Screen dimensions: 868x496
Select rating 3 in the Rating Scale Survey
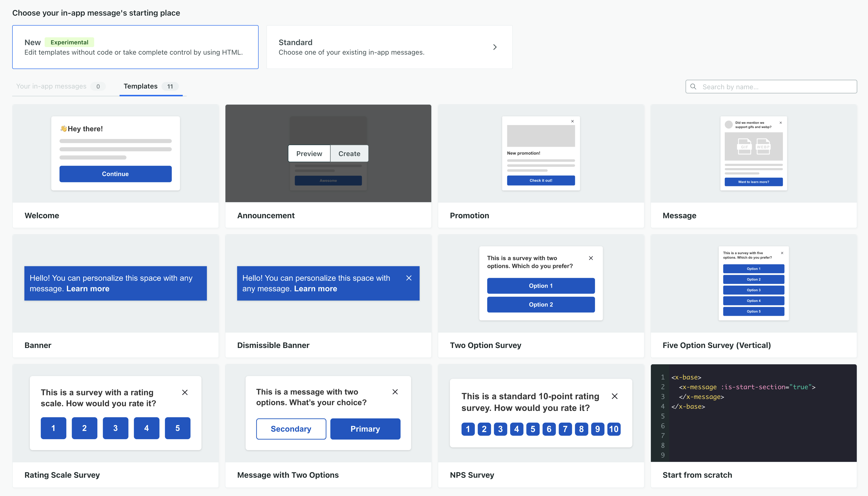[x=116, y=428]
